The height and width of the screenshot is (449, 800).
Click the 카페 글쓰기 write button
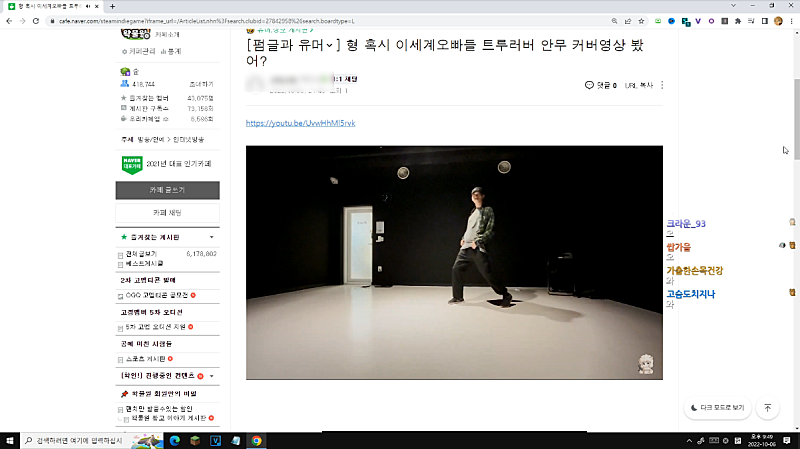[x=167, y=190]
